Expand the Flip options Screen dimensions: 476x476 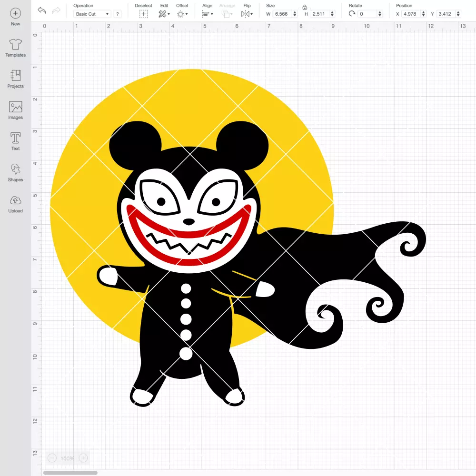(247, 14)
